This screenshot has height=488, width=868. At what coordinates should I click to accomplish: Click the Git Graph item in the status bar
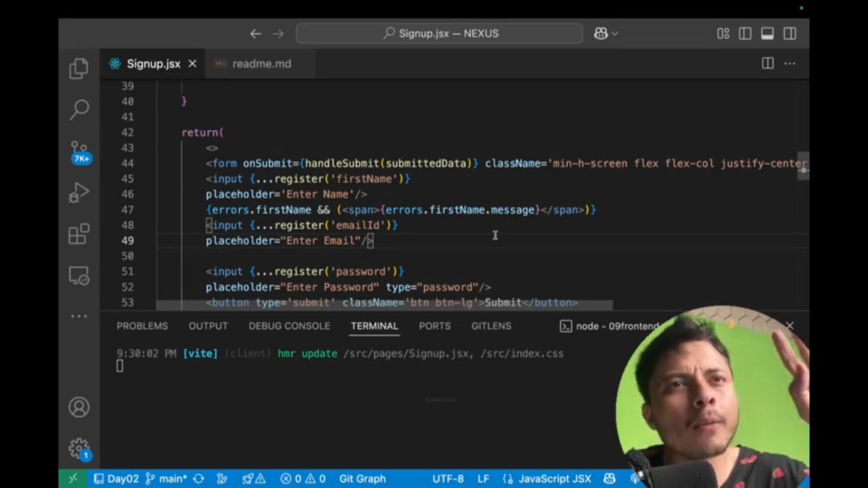tap(362, 479)
